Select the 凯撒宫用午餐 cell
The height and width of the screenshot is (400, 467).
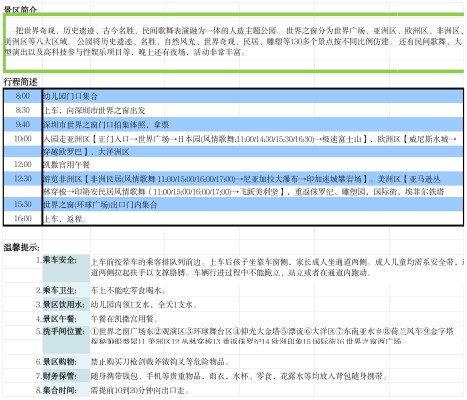click(253, 164)
